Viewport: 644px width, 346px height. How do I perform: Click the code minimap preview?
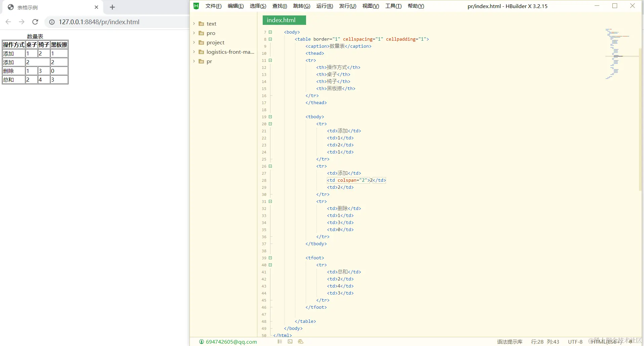pyautogui.click(x=617, y=54)
